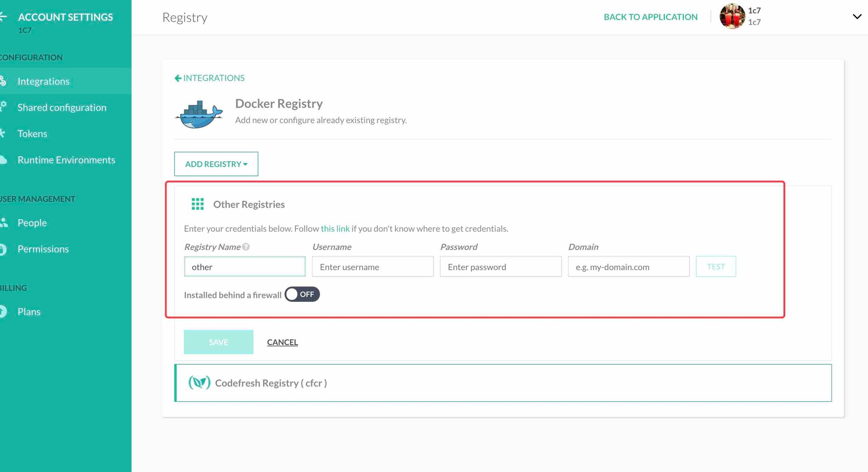868x472 pixels.
Task: Toggle the Installed behind a firewall switch
Action: click(302, 294)
